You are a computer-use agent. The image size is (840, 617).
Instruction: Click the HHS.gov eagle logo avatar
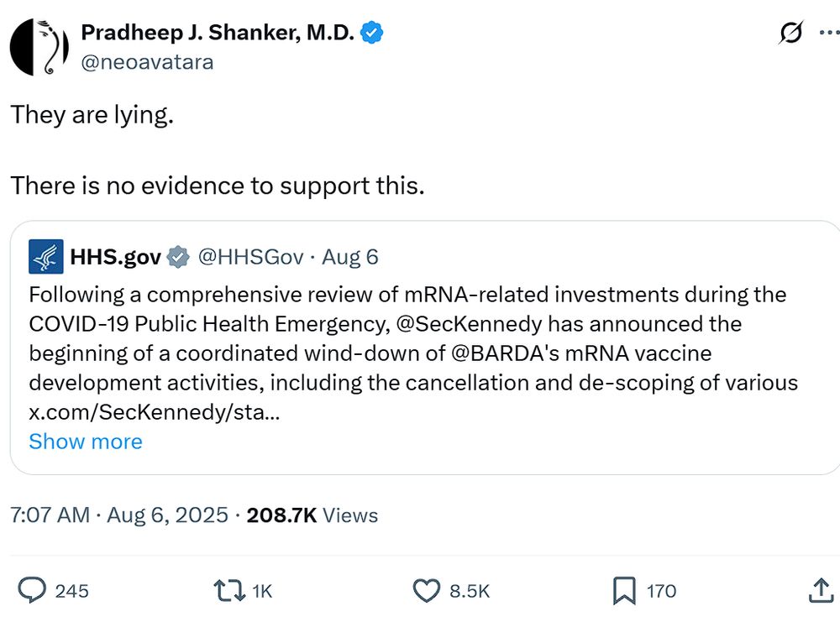46,256
